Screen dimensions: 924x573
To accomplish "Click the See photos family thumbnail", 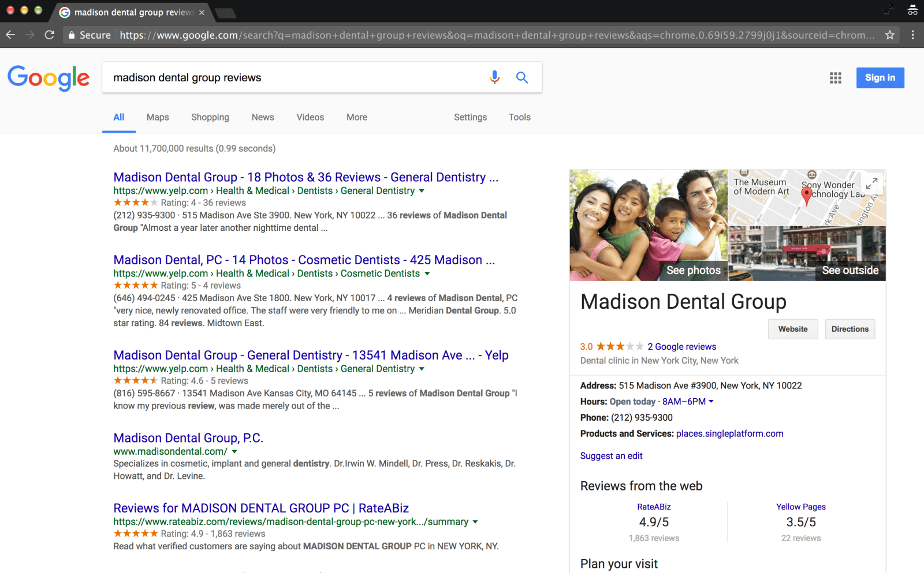I will pyautogui.click(x=649, y=225).
